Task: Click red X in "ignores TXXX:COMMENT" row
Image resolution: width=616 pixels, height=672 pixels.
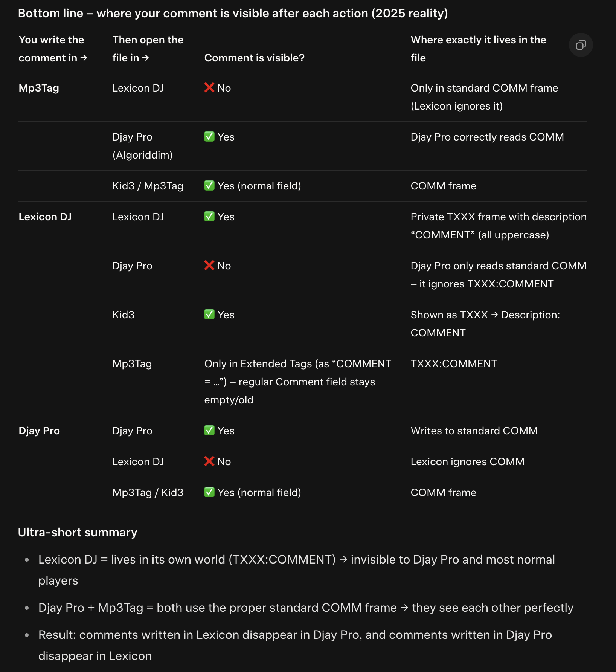Action: coord(209,266)
